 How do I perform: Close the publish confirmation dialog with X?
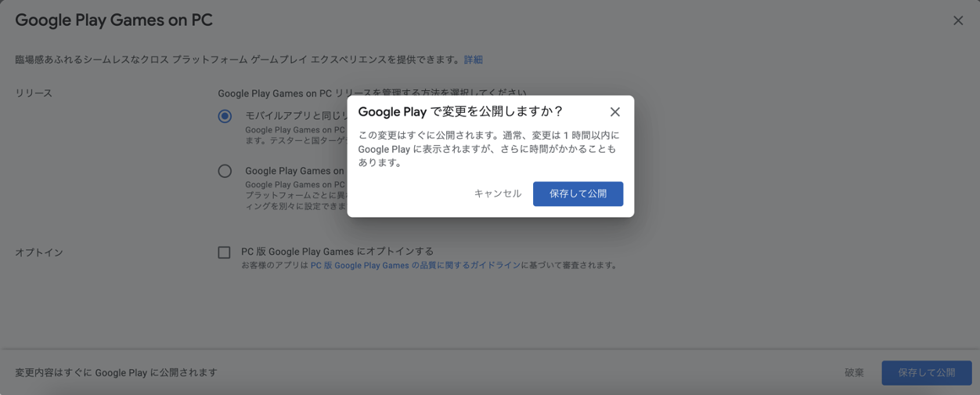click(614, 112)
